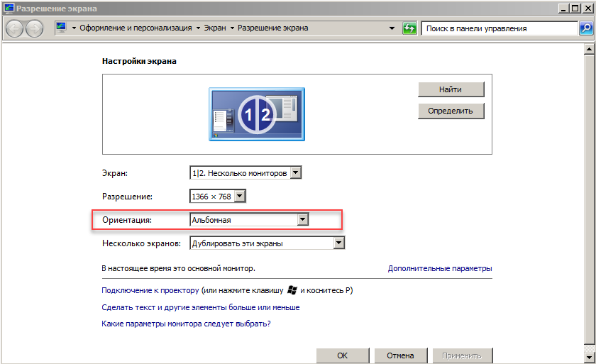Go to Экран breadcrumb

pos(215,28)
